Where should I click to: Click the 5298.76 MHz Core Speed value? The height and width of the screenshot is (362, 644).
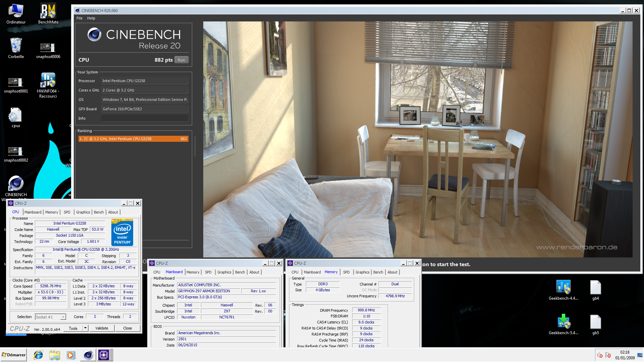click(51, 286)
